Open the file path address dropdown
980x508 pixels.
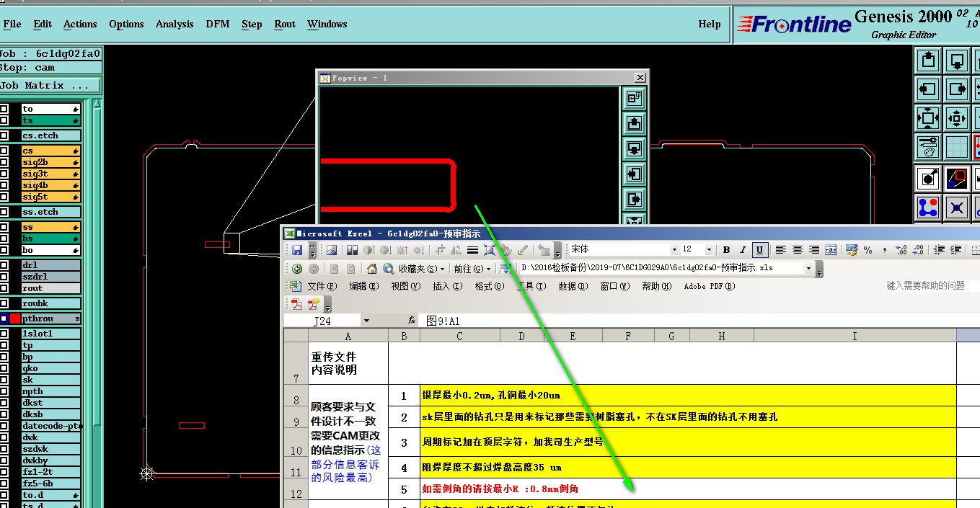[808, 269]
